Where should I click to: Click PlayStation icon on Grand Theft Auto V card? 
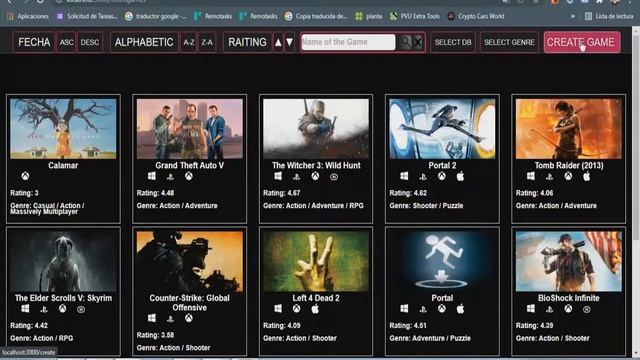170,177
